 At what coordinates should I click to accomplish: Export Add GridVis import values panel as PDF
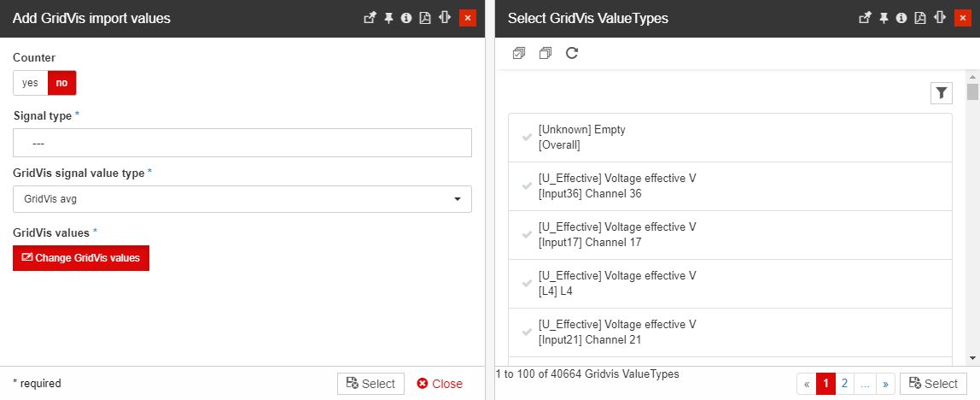coord(424,18)
